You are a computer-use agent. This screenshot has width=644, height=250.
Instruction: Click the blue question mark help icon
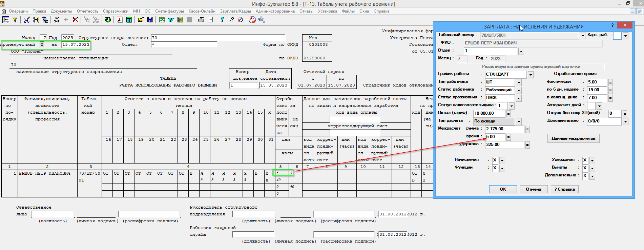[222, 20]
